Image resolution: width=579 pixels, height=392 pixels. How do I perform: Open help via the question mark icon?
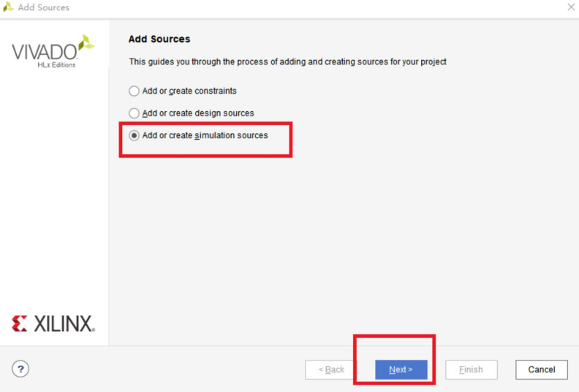pyautogui.click(x=20, y=369)
